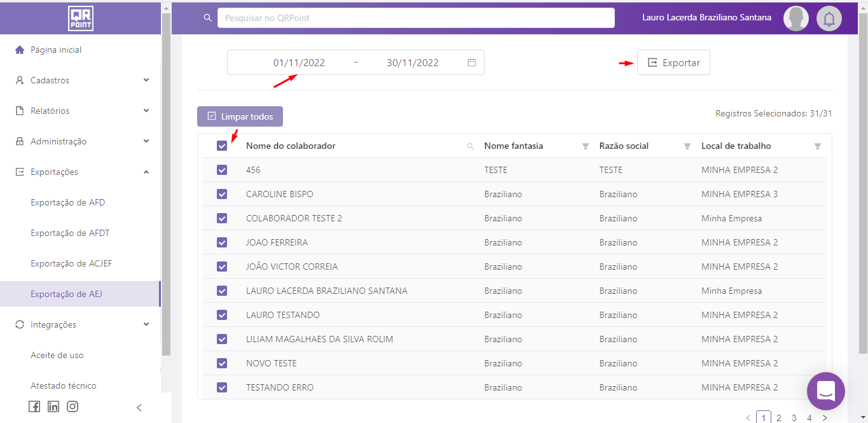Open the Instagram icon link

(x=72, y=406)
